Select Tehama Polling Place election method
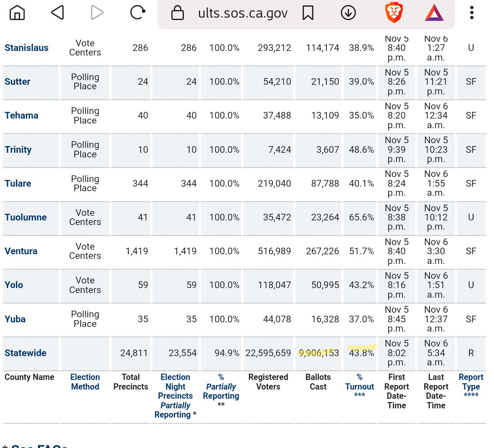Screen dimensions: 494x448 tap(85, 116)
